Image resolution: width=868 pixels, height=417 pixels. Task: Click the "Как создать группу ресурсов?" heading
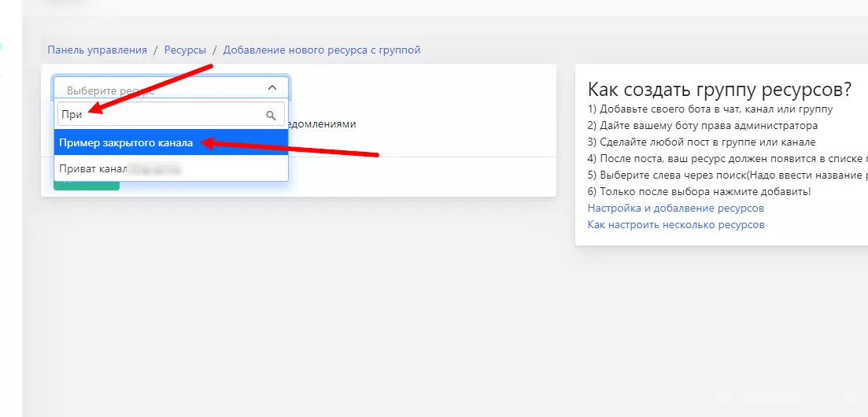pyautogui.click(x=719, y=89)
